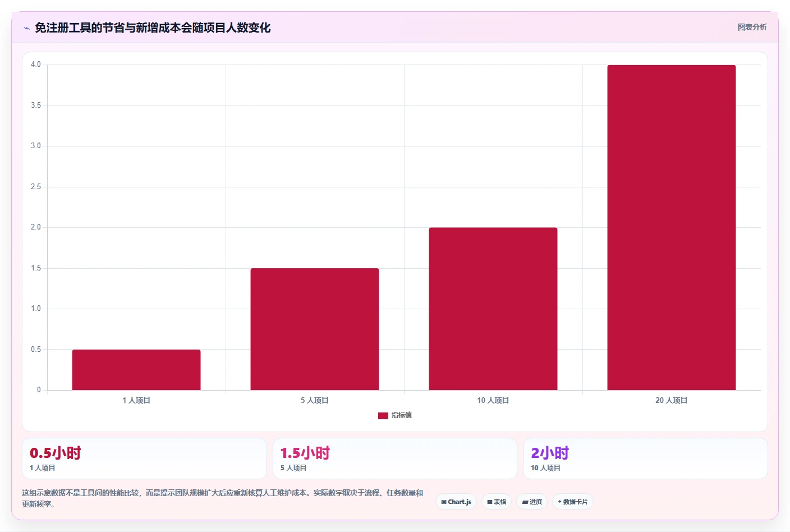Viewport: 790px width, 532px height.
Task: Click the 表格 tag chip
Action: (x=497, y=502)
